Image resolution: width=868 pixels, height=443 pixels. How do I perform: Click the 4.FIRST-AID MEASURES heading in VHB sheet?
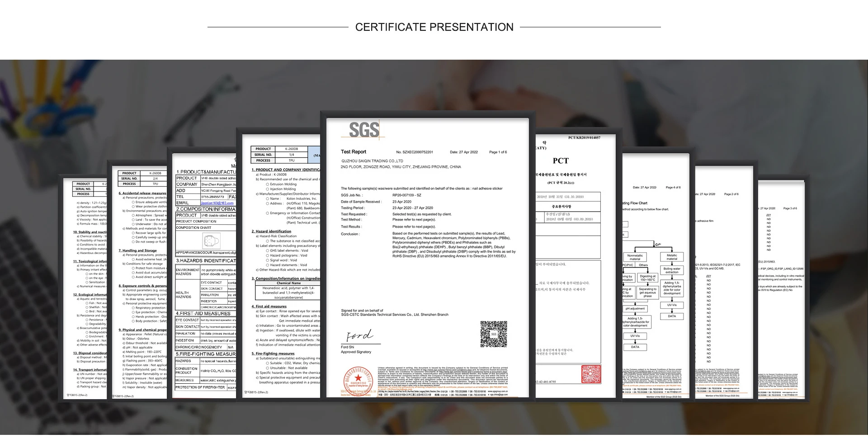click(x=203, y=313)
